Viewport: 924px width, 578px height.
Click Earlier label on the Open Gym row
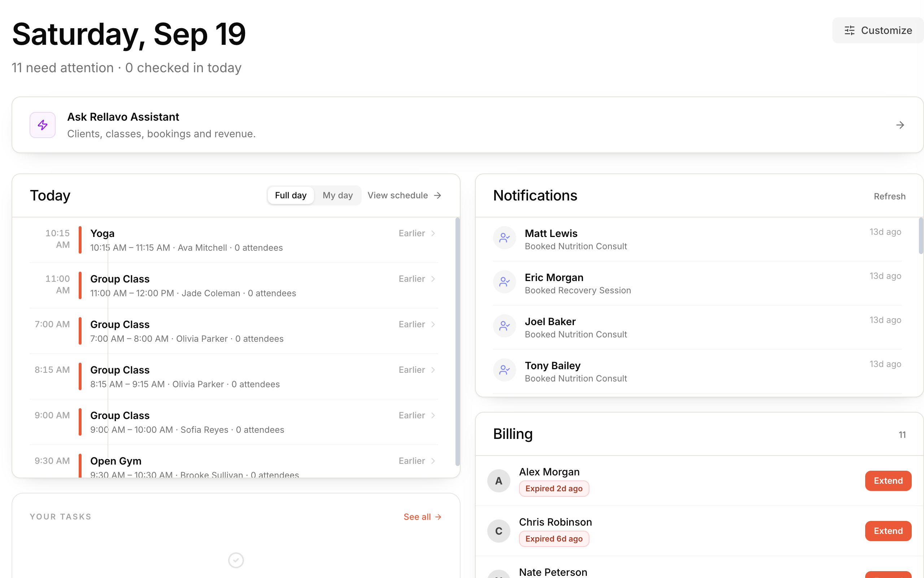(x=411, y=461)
